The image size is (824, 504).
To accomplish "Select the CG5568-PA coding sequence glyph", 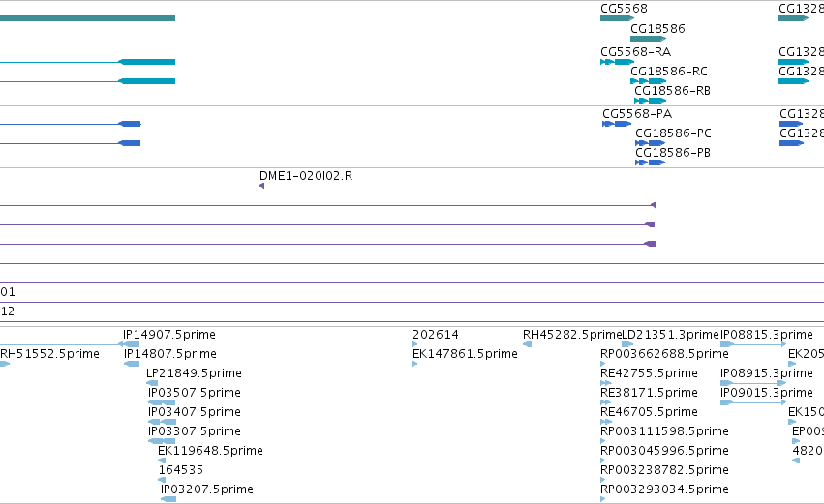I will (x=617, y=124).
